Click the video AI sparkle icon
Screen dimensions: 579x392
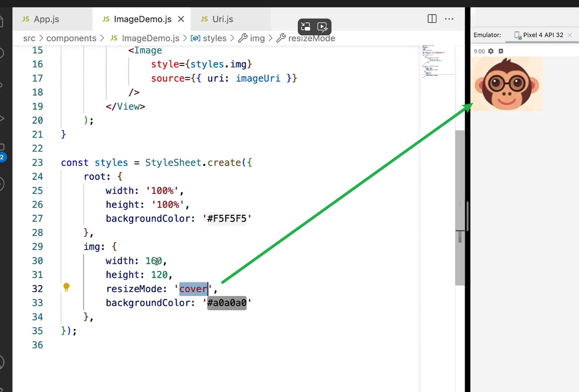click(x=323, y=27)
